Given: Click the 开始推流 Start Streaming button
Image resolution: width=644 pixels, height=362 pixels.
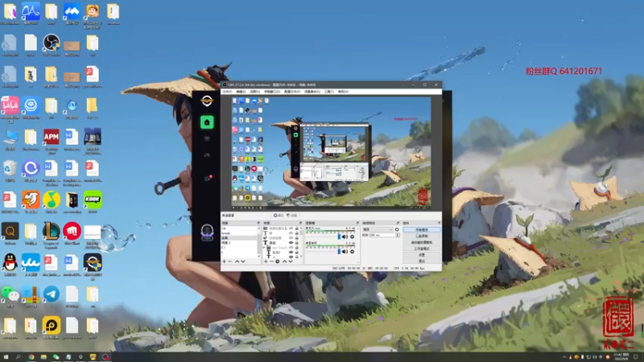Looking at the screenshot, I should (x=422, y=229).
